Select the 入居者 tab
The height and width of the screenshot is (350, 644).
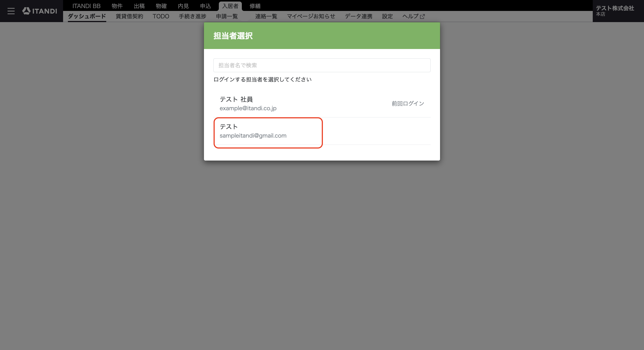coord(230,6)
